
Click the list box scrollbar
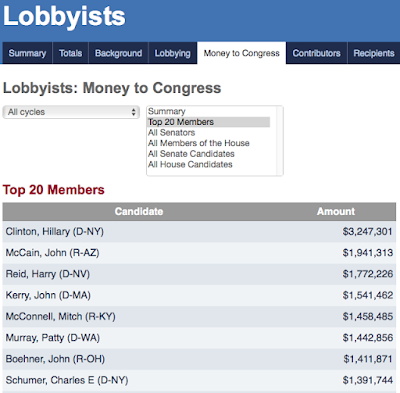(280, 141)
